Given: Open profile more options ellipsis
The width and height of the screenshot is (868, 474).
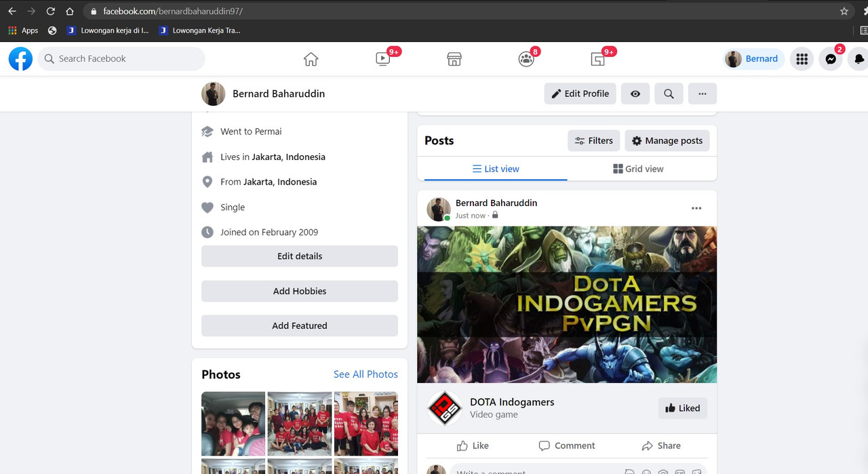Looking at the screenshot, I should [703, 94].
